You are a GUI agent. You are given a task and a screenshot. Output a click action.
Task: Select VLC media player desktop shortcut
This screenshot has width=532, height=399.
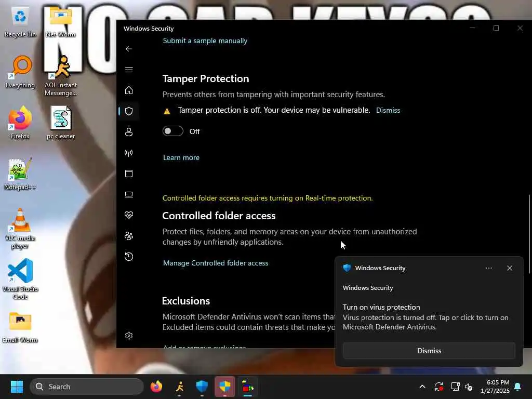coord(20,229)
